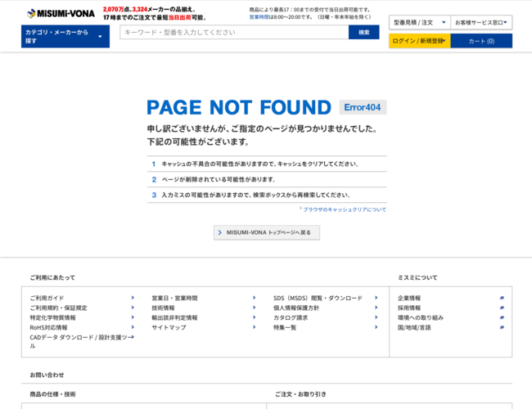Click list item 1 about clearing cache

pyautogui.click(x=267, y=164)
